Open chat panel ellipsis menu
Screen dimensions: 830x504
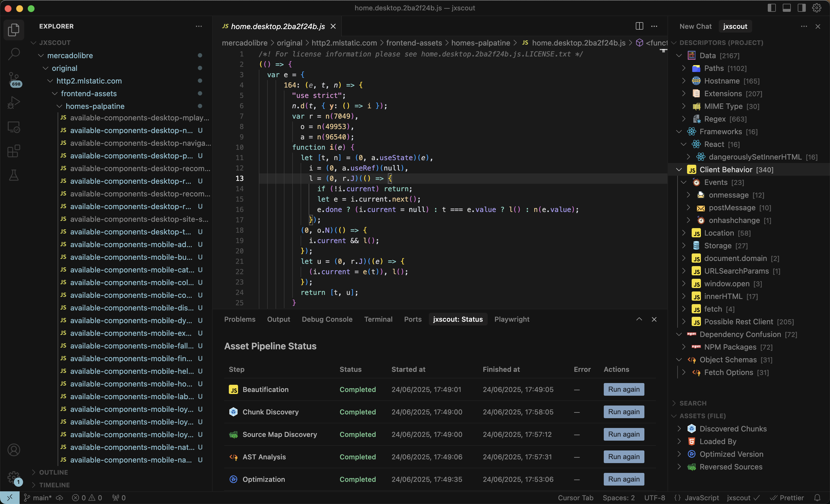click(x=804, y=26)
